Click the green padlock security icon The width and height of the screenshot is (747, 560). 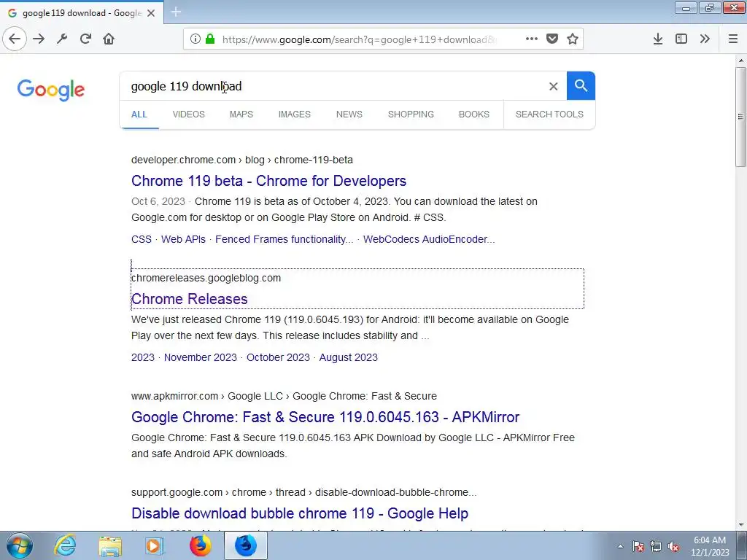210,39
